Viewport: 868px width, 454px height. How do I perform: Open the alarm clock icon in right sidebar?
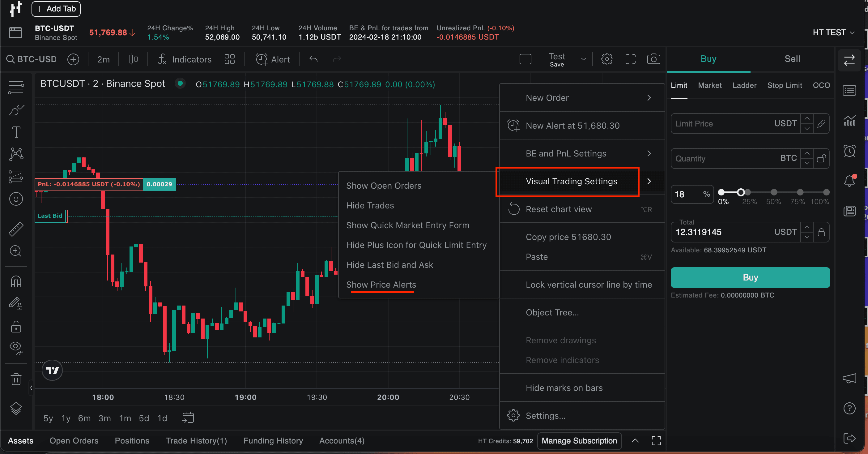[849, 151]
